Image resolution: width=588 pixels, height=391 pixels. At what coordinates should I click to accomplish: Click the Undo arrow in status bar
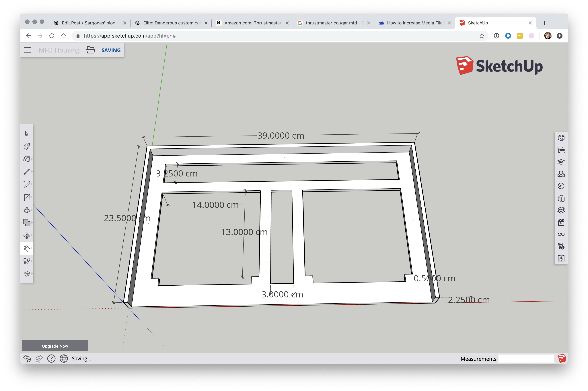[27, 359]
